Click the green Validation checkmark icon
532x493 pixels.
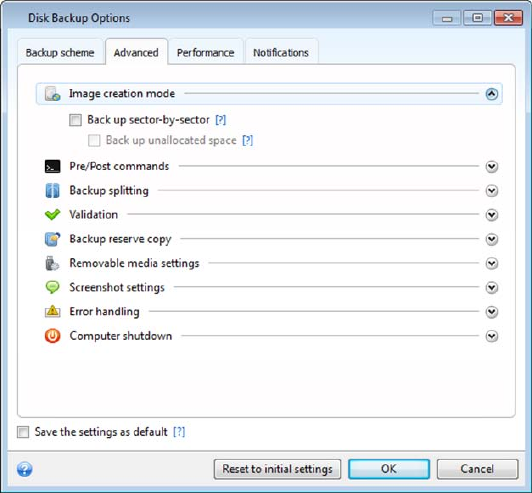pyautogui.click(x=53, y=215)
